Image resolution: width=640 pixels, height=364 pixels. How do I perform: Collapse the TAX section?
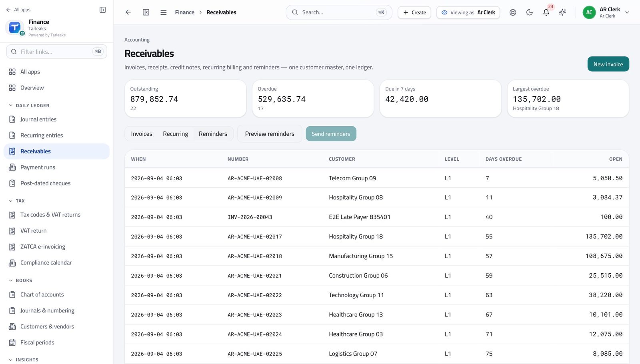(17, 201)
